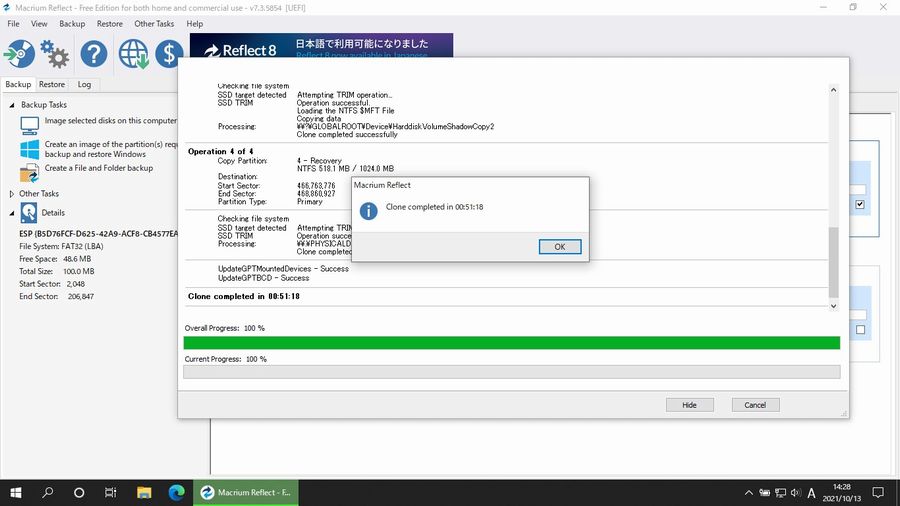Click the volume speaker tray icon
This screenshot has height=506, width=900.
pos(796,493)
